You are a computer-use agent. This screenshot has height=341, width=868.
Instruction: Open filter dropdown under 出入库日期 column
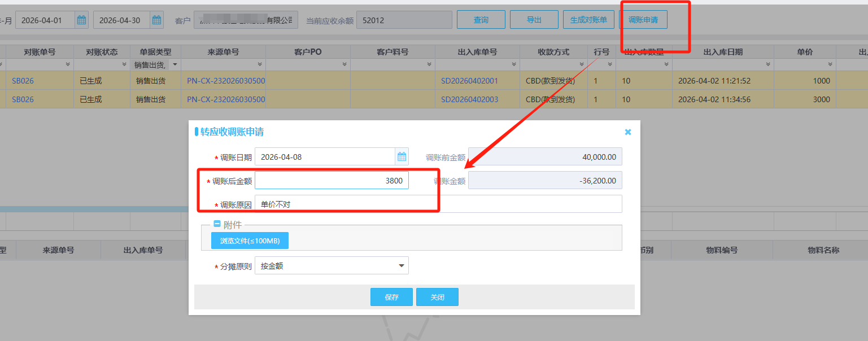pos(768,65)
